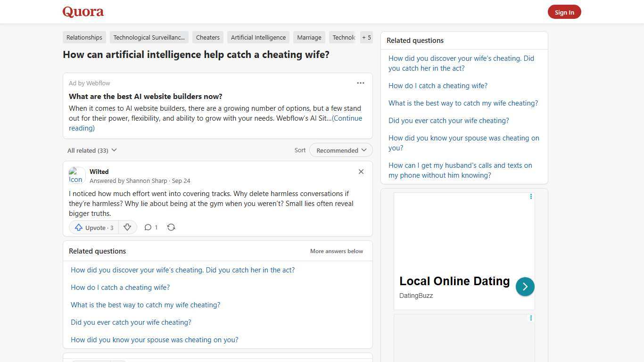Click the Quora logo
The height and width of the screenshot is (362, 644).
[x=83, y=12]
